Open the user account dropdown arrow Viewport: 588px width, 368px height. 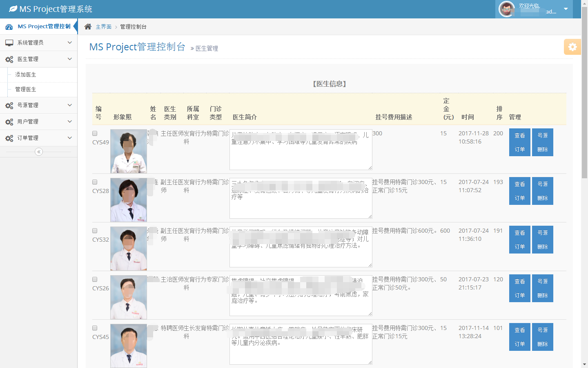pyautogui.click(x=566, y=9)
